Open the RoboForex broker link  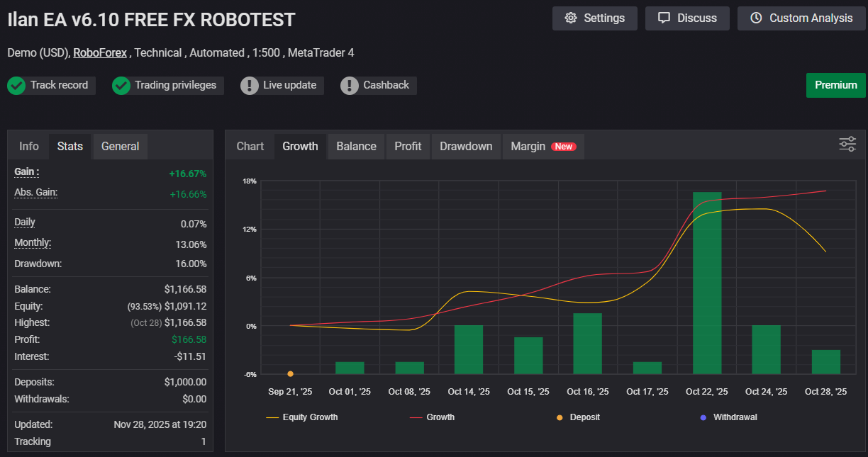[100, 53]
